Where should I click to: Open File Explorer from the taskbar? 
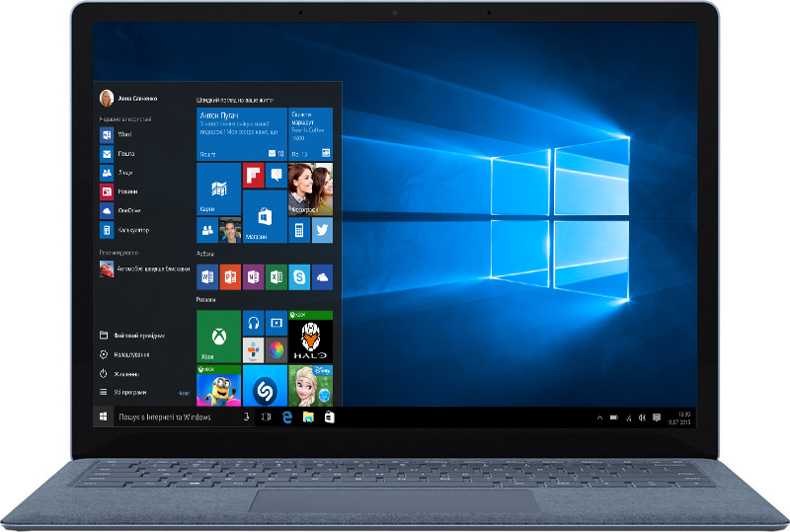click(308, 418)
